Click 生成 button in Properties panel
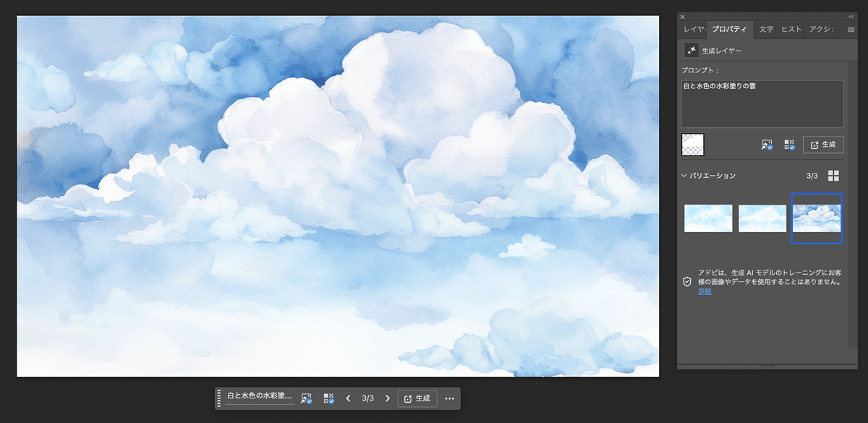The height and width of the screenshot is (423, 868). (x=823, y=145)
